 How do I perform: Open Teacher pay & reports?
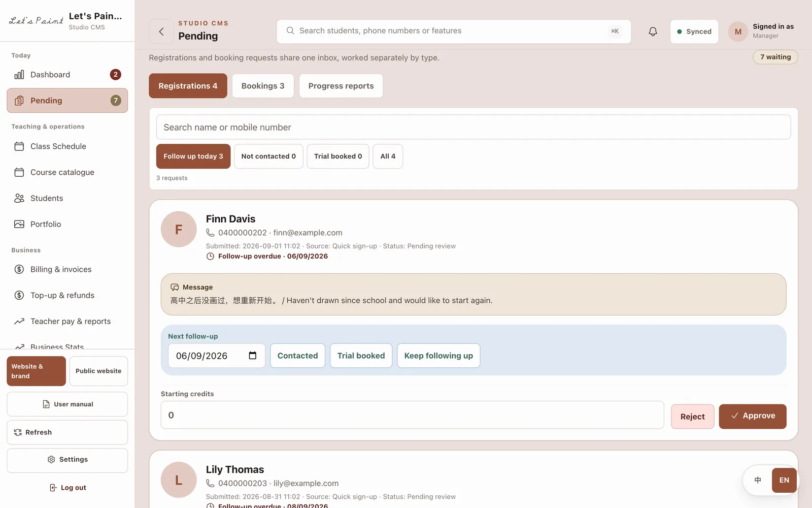pyautogui.click(x=67, y=321)
